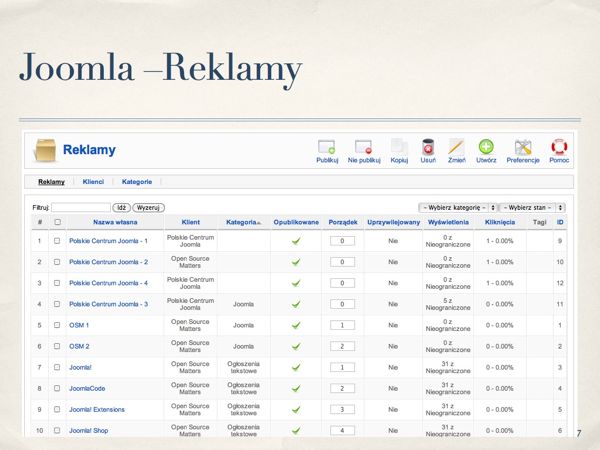Click the Filtruj text input field

[80, 207]
